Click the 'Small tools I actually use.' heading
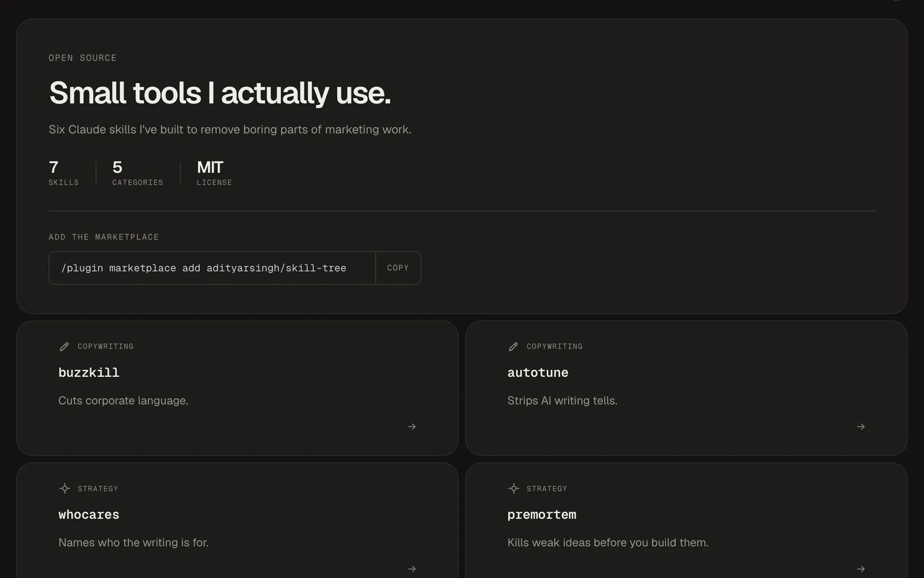The image size is (924, 578). (x=220, y=92)
